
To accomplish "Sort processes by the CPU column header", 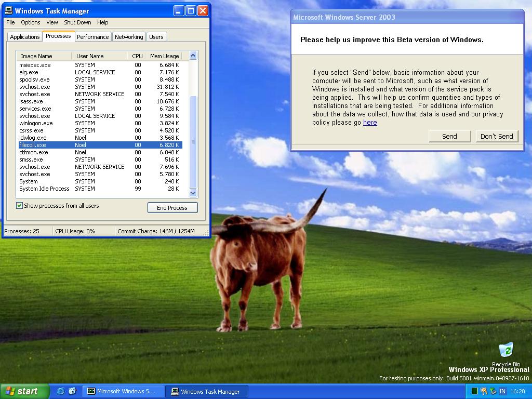I will click(137, 56).
